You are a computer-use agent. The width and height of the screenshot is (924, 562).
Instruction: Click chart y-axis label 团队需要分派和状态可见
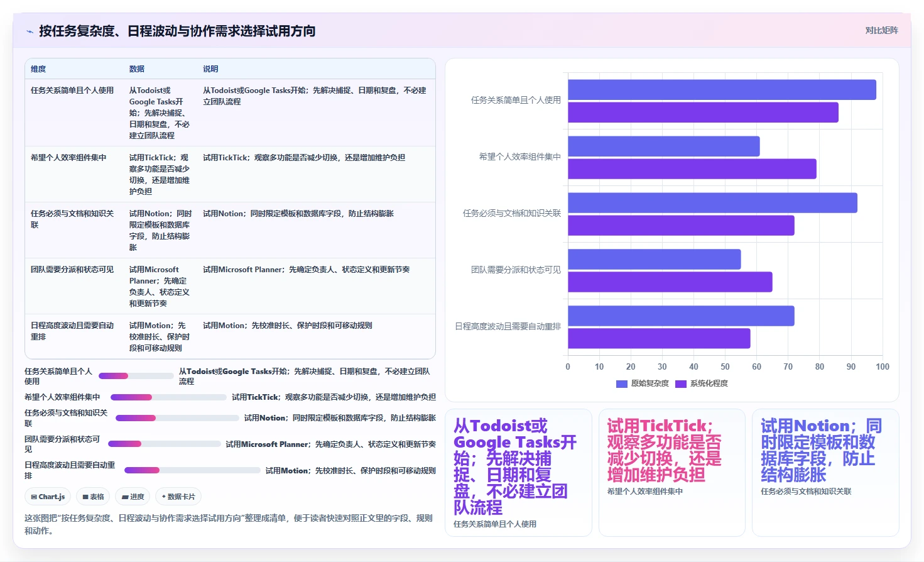click(516, 270)
